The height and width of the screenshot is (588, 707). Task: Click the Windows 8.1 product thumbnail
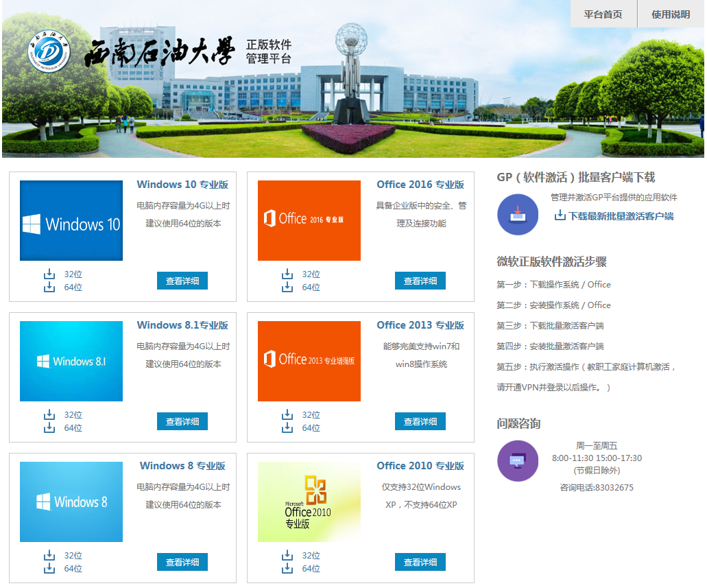tap(71, 361)
